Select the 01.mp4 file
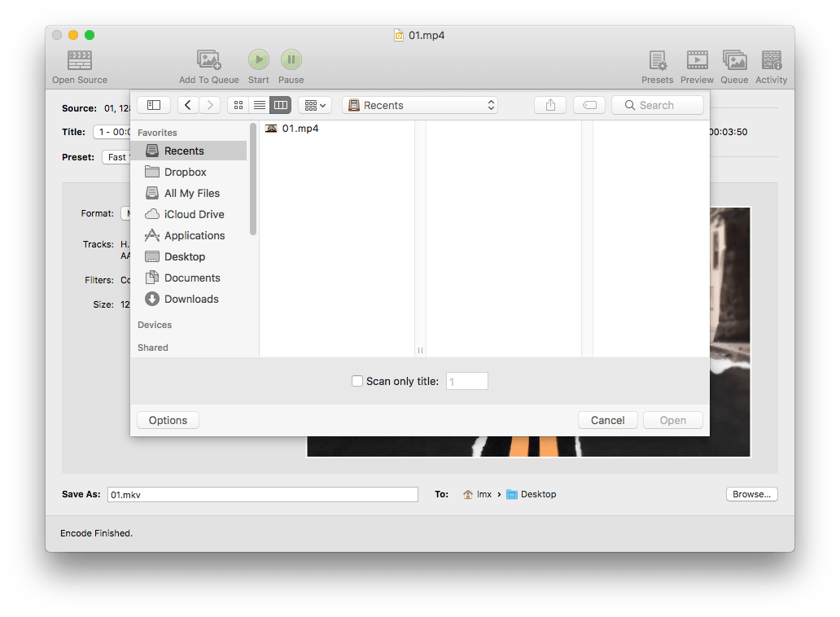Screen dimensions: 840x617 (x=300, y=129)
